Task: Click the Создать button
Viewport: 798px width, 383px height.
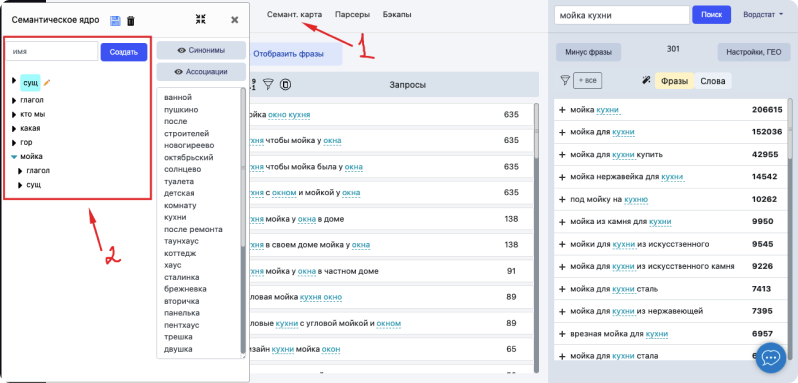Action: pyautogui.click(x=124, y=52)
